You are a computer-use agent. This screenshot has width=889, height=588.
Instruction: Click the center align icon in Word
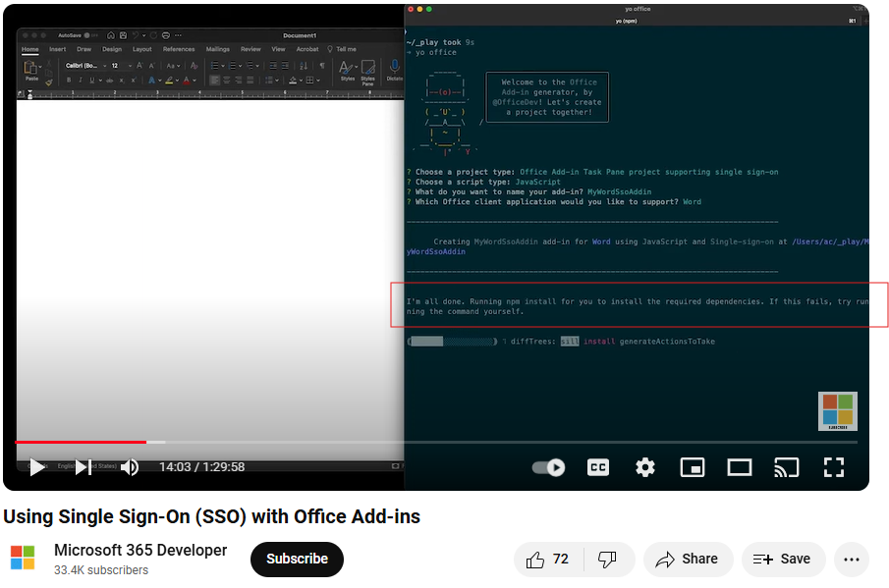tap(227, 80)
